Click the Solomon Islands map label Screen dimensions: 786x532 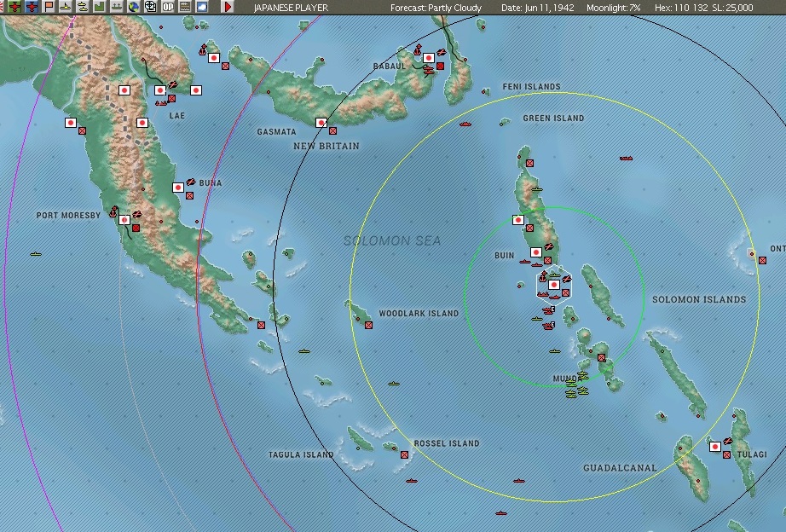pyautogui.click(x=699, y=299)
